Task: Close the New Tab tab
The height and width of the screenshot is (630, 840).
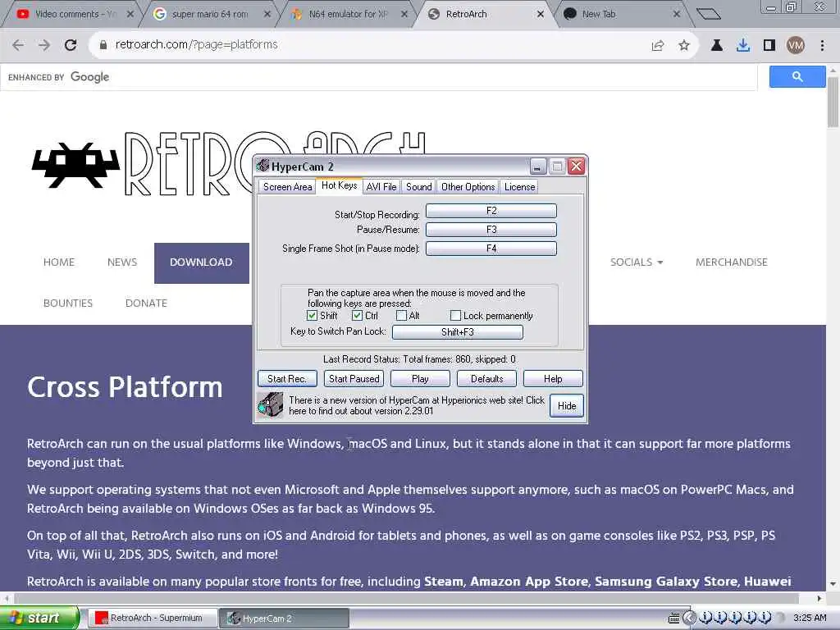Action: click(677, 15)
